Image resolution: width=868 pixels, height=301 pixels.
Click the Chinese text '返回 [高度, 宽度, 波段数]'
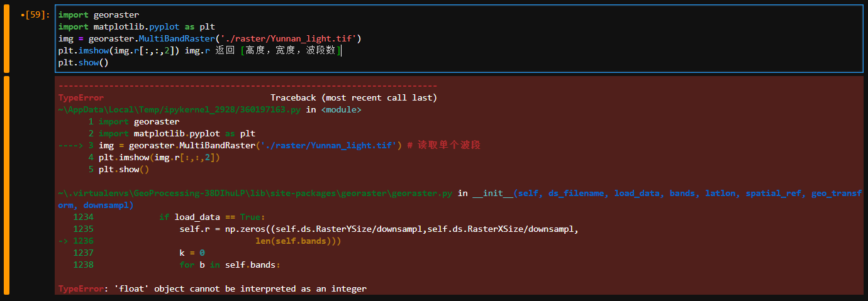click(x=278, y=50)
